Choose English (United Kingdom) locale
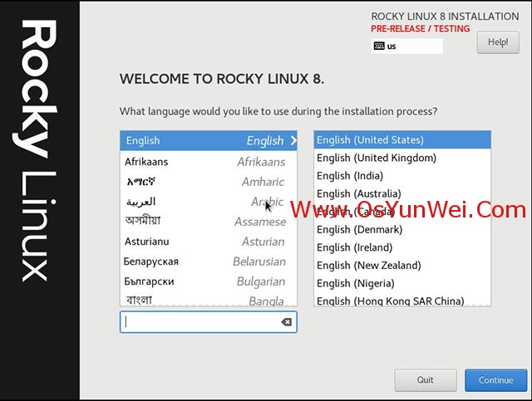Image resolution: width=532 pixels, height=401 pixels. pyautogui.click(x=402, y=158)
